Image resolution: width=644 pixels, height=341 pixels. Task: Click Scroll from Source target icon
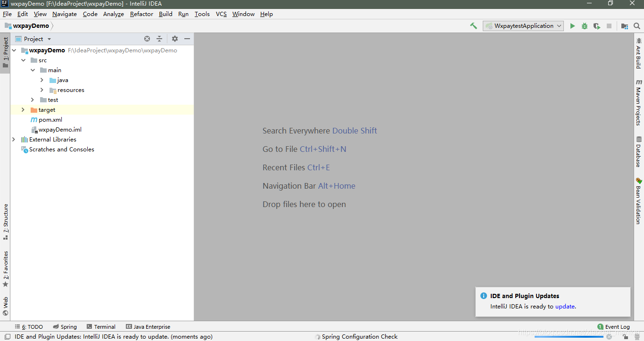[x=147, y=39]
